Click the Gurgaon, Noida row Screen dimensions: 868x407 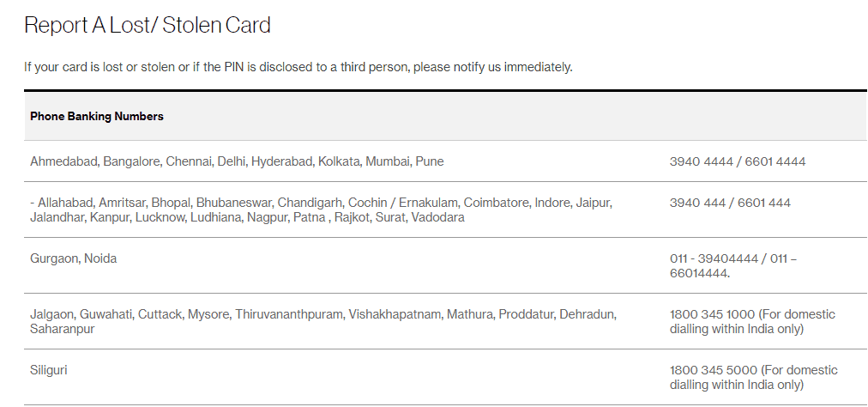[x=74, y=258]
